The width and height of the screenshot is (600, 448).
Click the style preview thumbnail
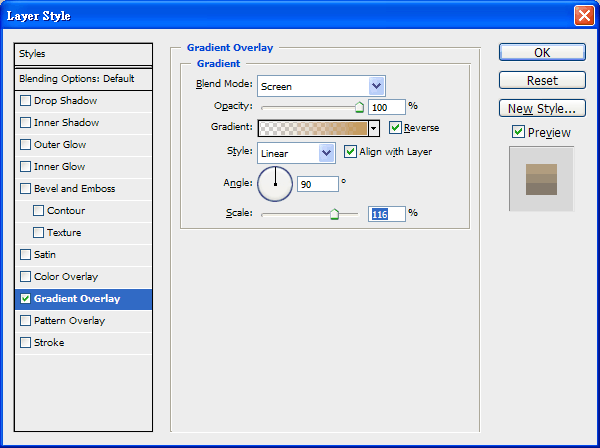[x=541, y=179]
